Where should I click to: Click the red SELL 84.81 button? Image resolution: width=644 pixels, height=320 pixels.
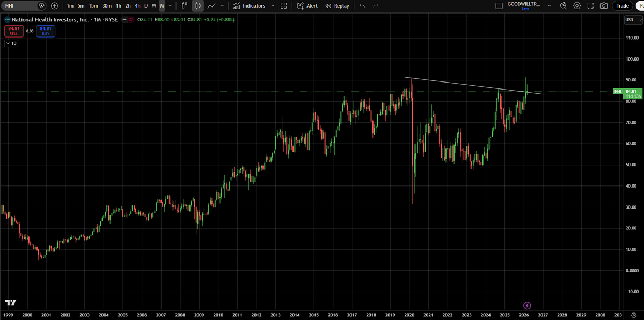pos(14,31)
